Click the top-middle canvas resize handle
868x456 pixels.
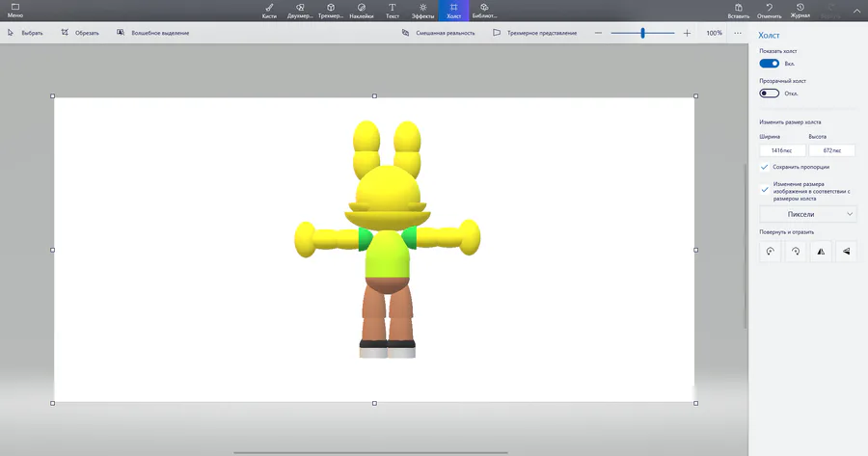(375, 95)
